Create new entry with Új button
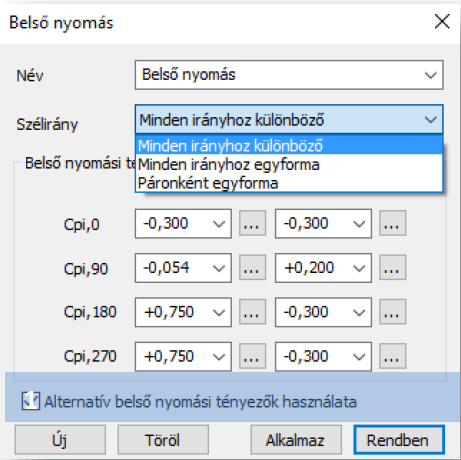Screen dimensions: 461x460 pyautogui.click(x=60, y=440)
